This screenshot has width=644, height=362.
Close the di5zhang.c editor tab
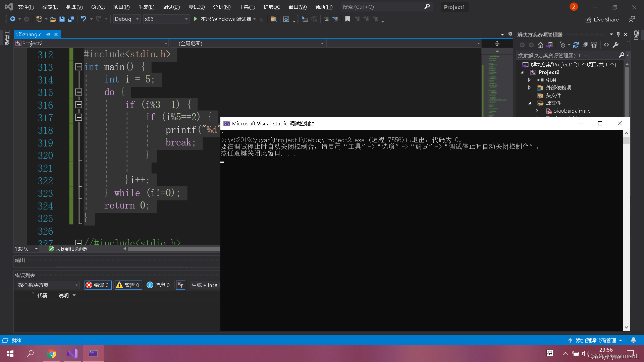(56, 34)
